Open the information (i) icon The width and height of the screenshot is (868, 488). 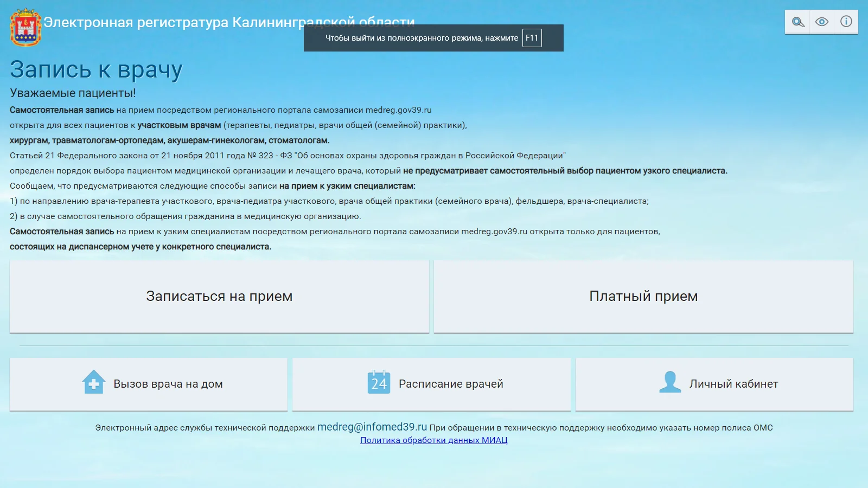point(846,22)
